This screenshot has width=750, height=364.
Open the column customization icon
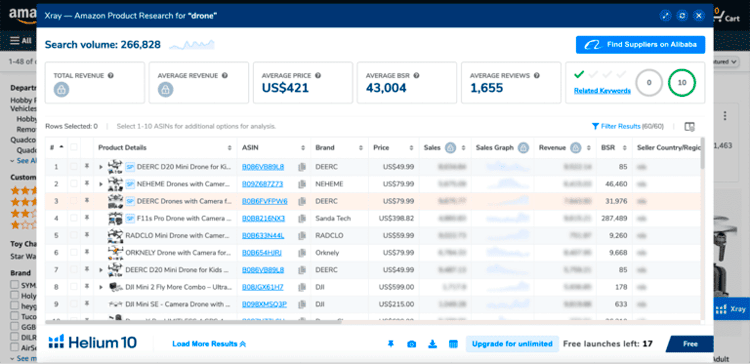(689, 127)
